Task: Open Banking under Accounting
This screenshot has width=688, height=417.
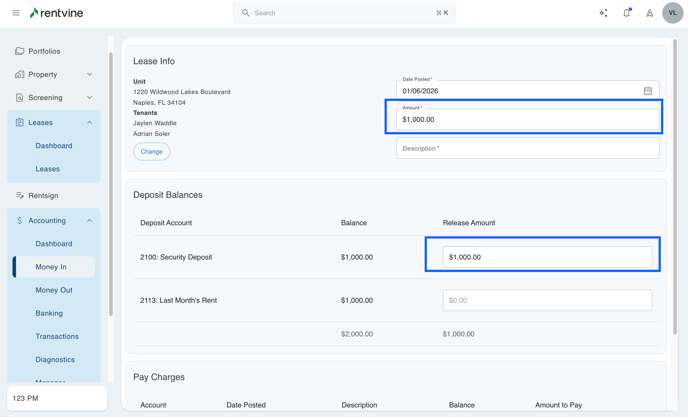Action: 49,313
